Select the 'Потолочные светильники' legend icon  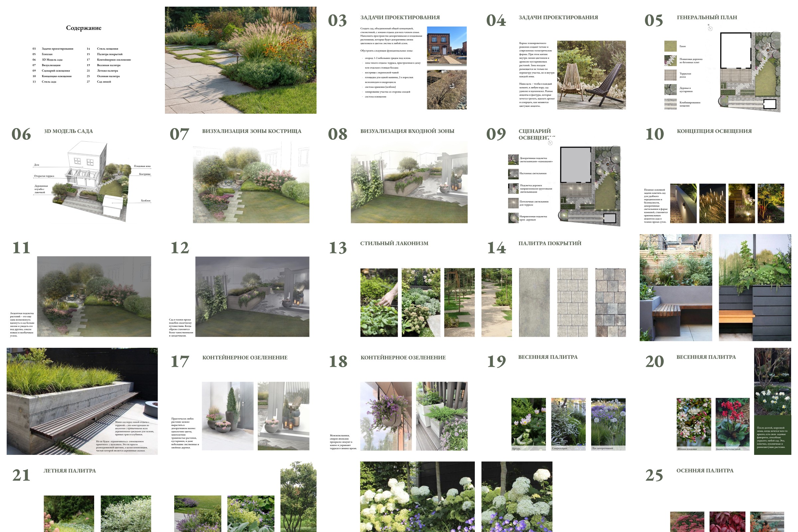pyautogui.click(x=513, y=203)
